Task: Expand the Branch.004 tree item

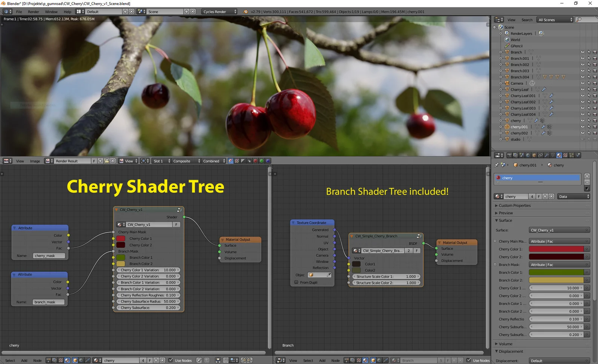Action: click(x=501, y=77)
